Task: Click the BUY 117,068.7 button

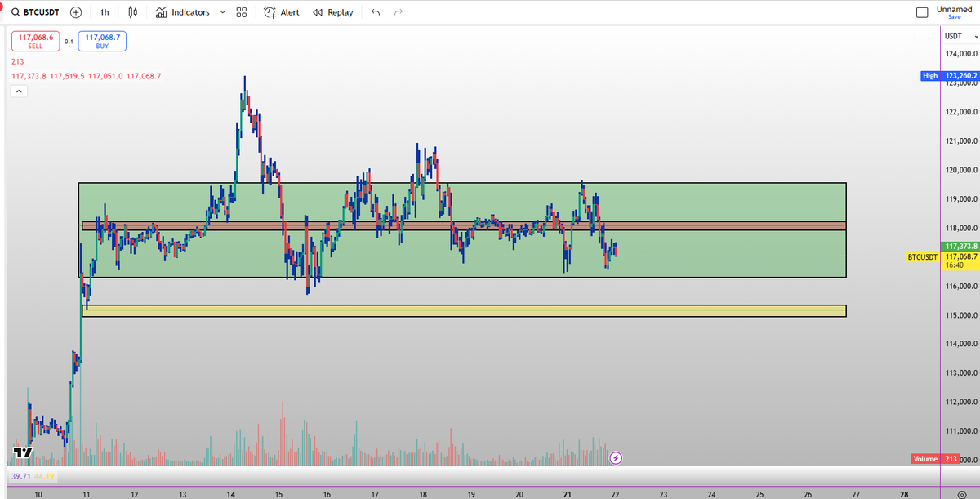Action: 103,41
